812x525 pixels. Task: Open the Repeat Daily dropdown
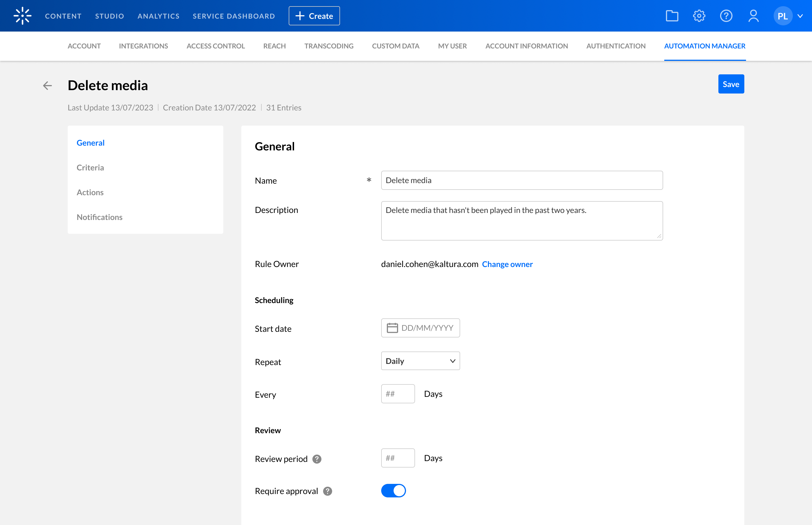click(x=420, y=361)
